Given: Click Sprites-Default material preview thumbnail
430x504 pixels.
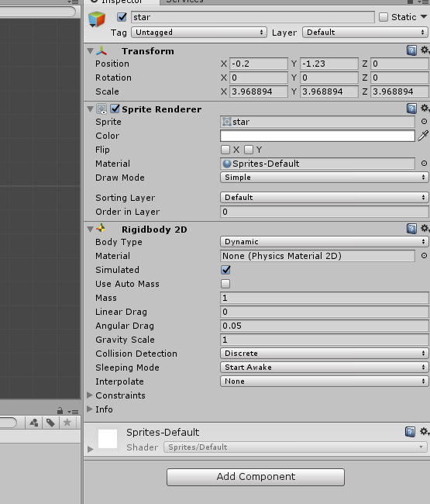Looking at the screenshot, I should (108, 439).
